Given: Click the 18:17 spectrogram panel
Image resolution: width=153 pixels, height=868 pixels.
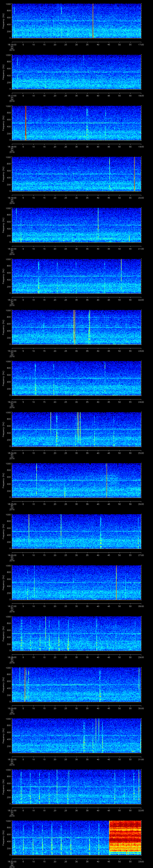Looking at the screenshot, I should [77, 72].
